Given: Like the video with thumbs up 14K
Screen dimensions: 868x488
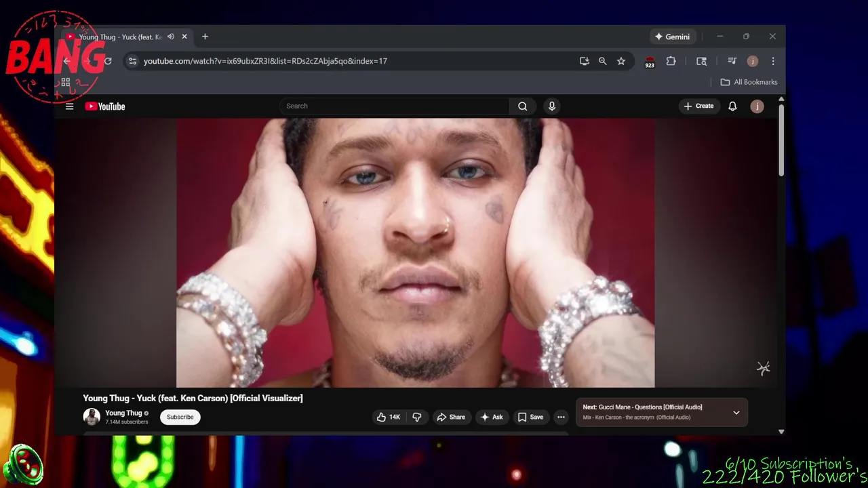Looking at the screenshot, I should point(389,417).
